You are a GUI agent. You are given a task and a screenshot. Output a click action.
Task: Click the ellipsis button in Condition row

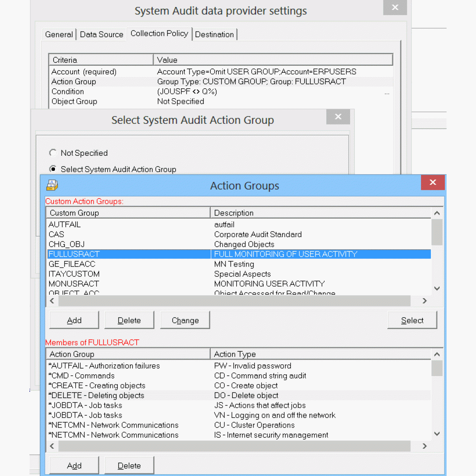(x=386, y=92)
